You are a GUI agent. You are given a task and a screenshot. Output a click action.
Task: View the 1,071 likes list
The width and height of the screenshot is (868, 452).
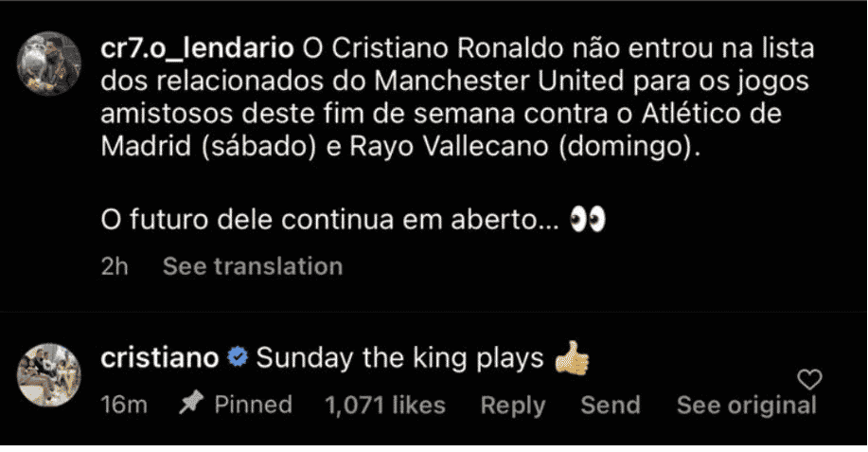pos(384,406)
